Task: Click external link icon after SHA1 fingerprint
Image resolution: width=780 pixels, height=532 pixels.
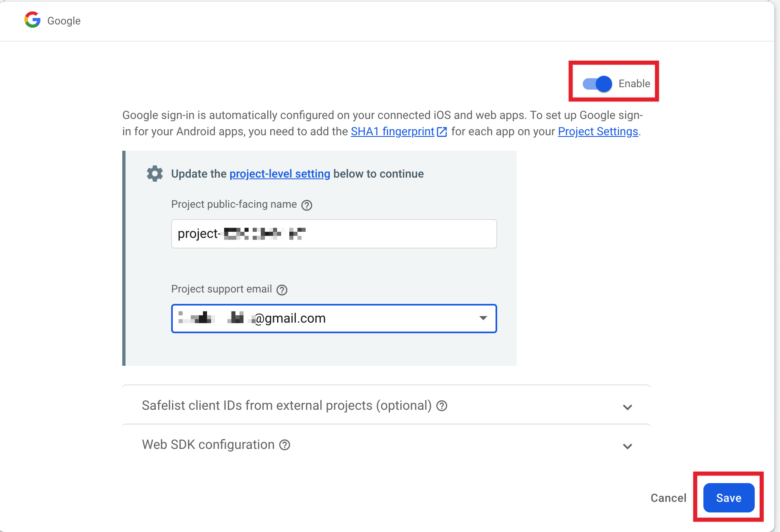Action: pos(442,132)
